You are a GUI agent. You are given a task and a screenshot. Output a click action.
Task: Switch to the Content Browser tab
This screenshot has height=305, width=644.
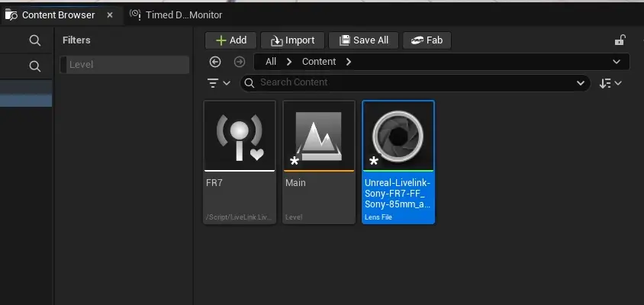(x=57, y=15)
